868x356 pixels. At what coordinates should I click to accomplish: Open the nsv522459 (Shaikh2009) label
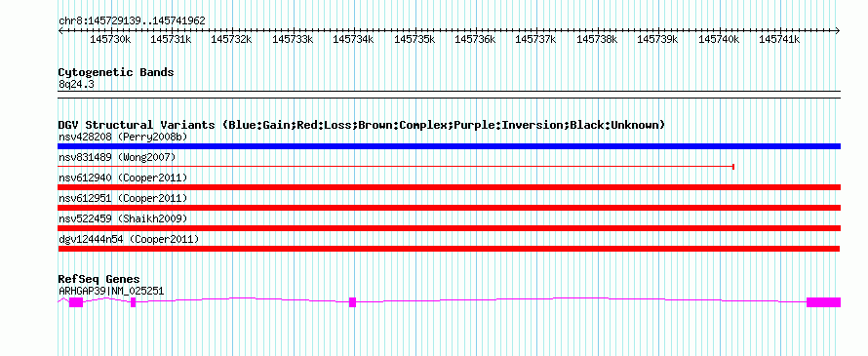122,218
